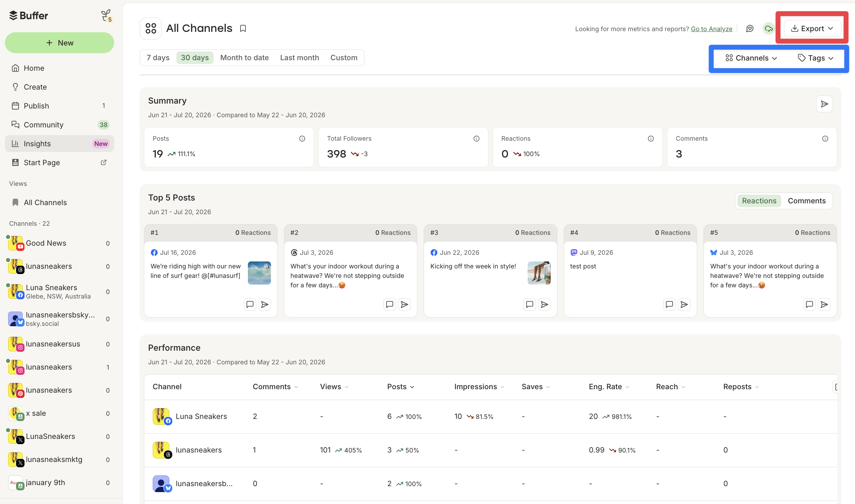This screenshot has width=855, height=504.
Task: Go to Home in sidebar
Action: (x=60, y=68)
